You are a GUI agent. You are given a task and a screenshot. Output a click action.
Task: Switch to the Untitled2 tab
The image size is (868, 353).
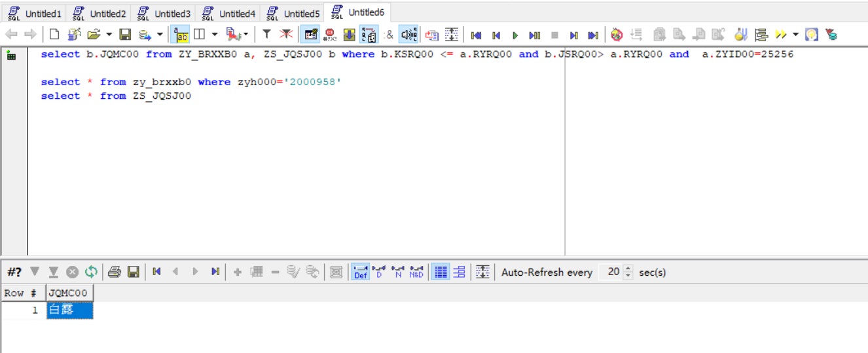click(99, 13)
